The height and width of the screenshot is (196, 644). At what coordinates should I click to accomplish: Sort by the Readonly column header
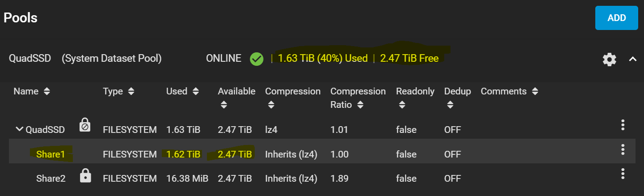click(x=415, y=98)
